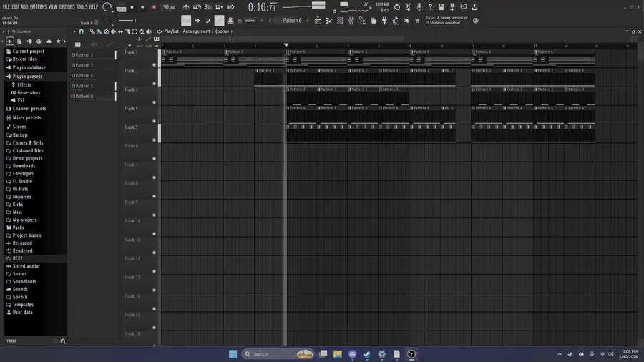The image size is (644, 362).
Task: Select Pattern 6 in the picker
Action: [93, 97]
